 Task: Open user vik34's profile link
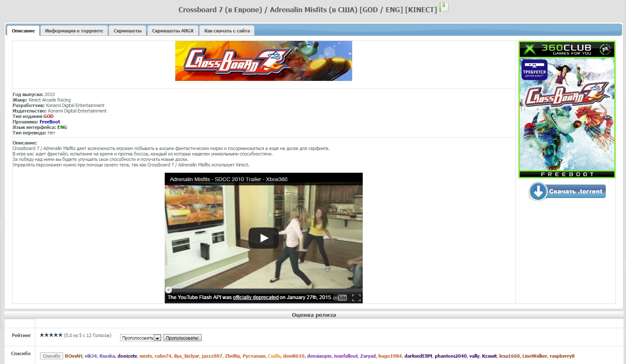[91, 356]
